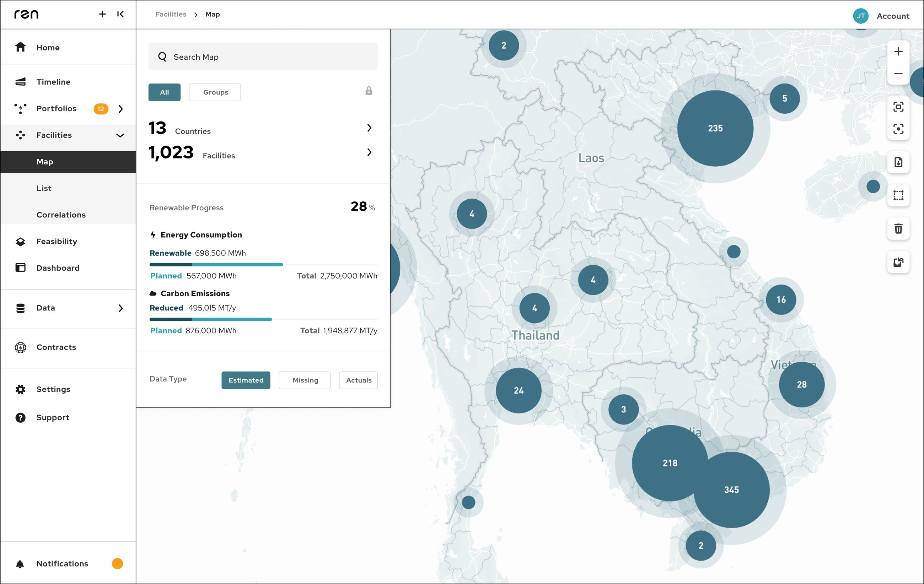
Task: Click the lock icon above facility stats
Action: [x=369, y=91]
